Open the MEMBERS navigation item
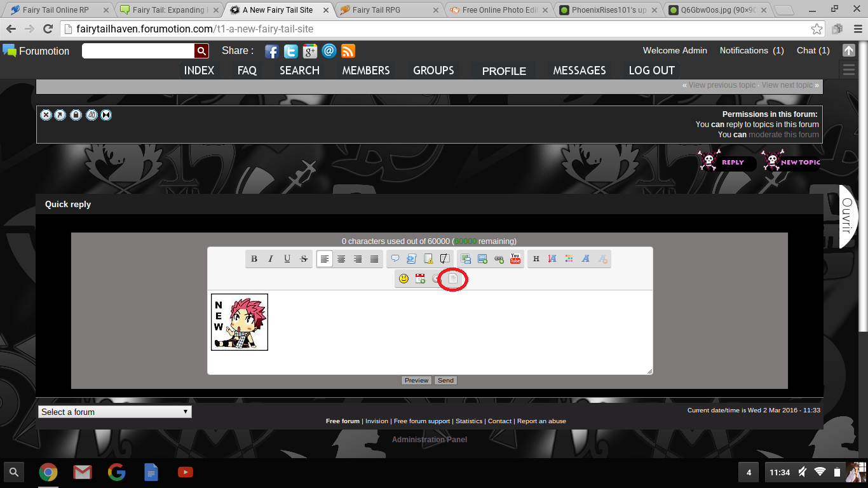868x488 pixels. click(366, 71)
